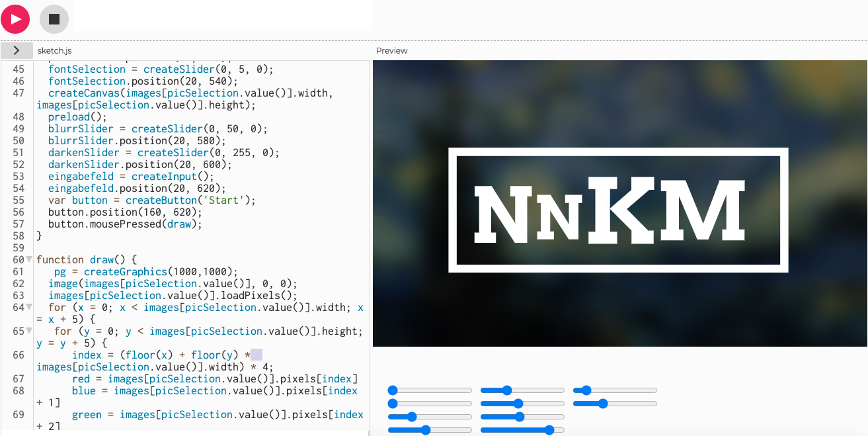Click the top slider in the left column
The height and width of the screenshot is (436, 868).
[x=430, y=390]
